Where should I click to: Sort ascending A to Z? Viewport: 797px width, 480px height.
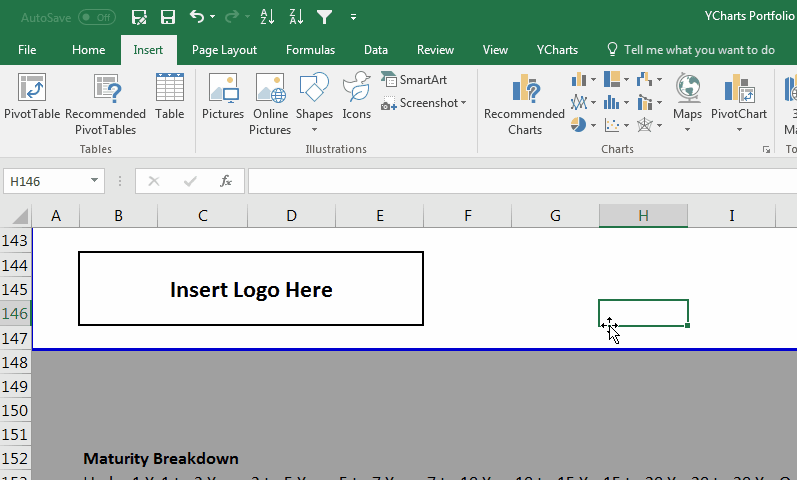click(x=267, y=17)
